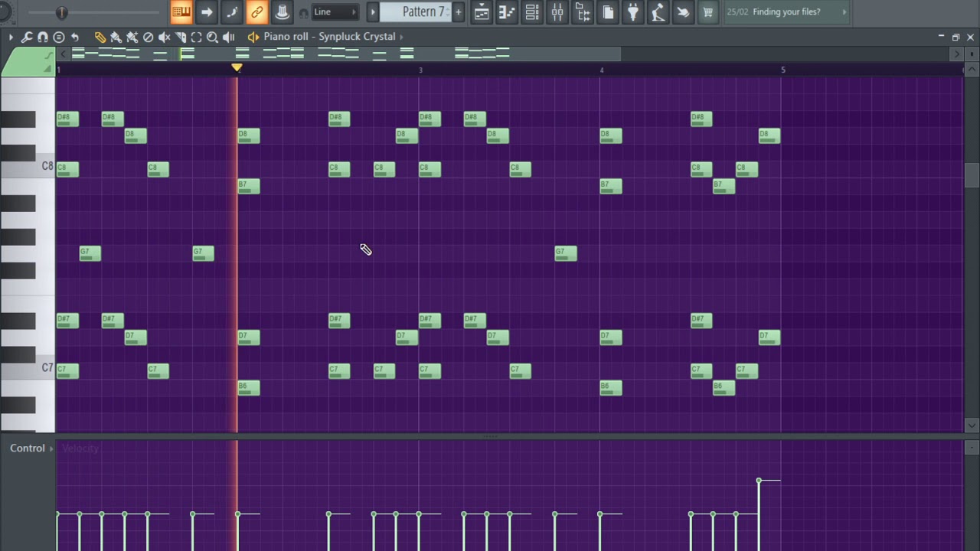Open the project files pages icon
This screenshot has width=980, height=551.
(x=608, y=11)
